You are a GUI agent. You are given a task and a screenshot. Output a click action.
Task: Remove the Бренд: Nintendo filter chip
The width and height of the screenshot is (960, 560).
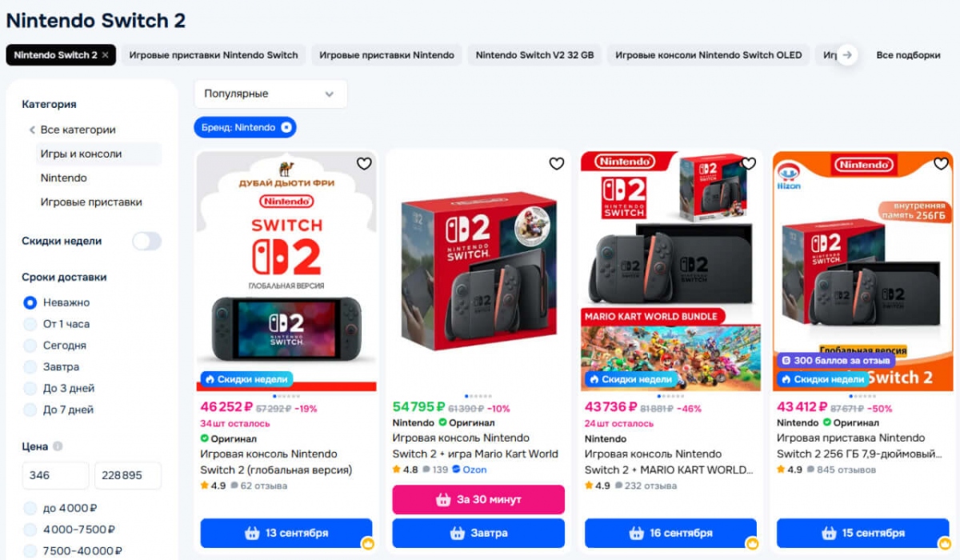(286, 126)
